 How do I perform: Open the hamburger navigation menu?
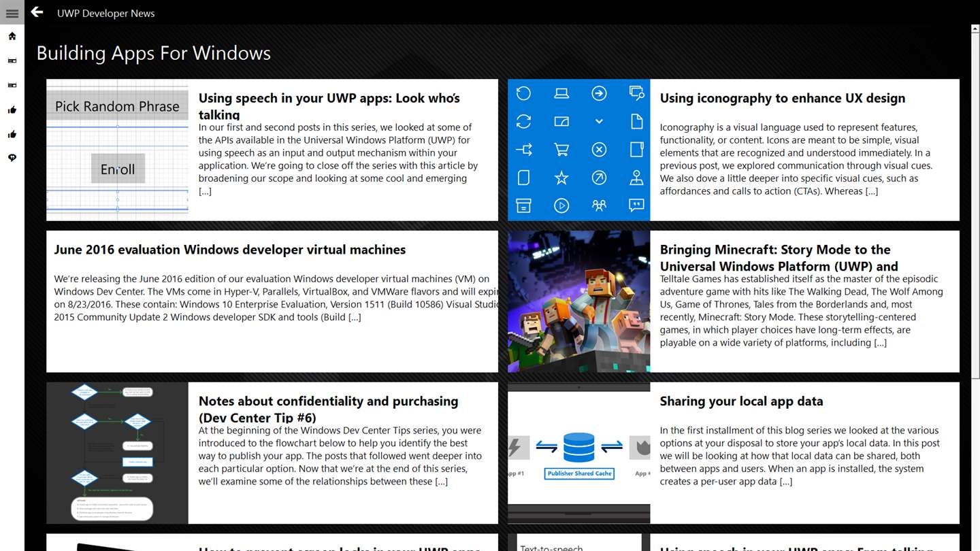click(12, 13)
